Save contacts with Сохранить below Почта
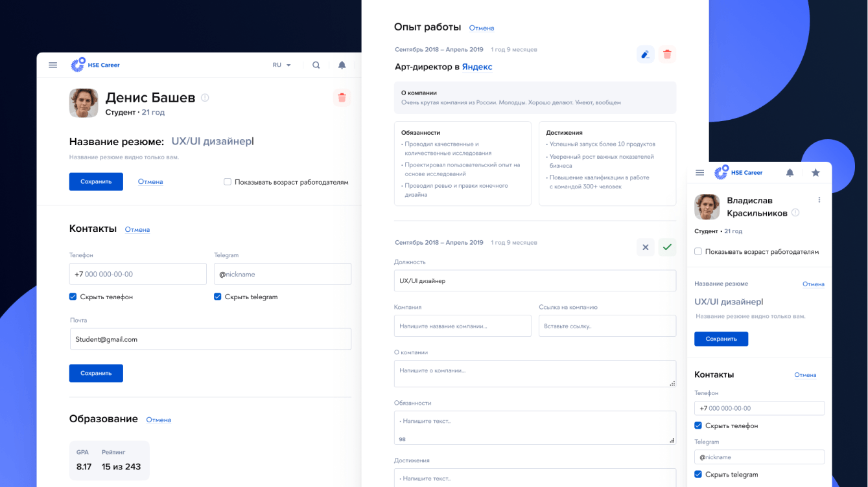Image resolution: width=868 pixels, height=487 pixels. click(96, 373)
